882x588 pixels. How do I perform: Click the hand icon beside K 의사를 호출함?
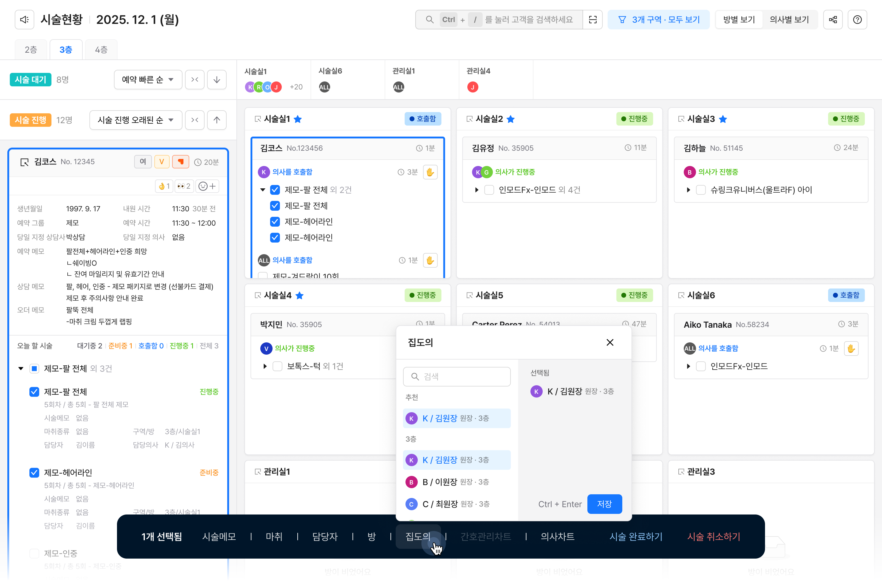tap(430, 172)
